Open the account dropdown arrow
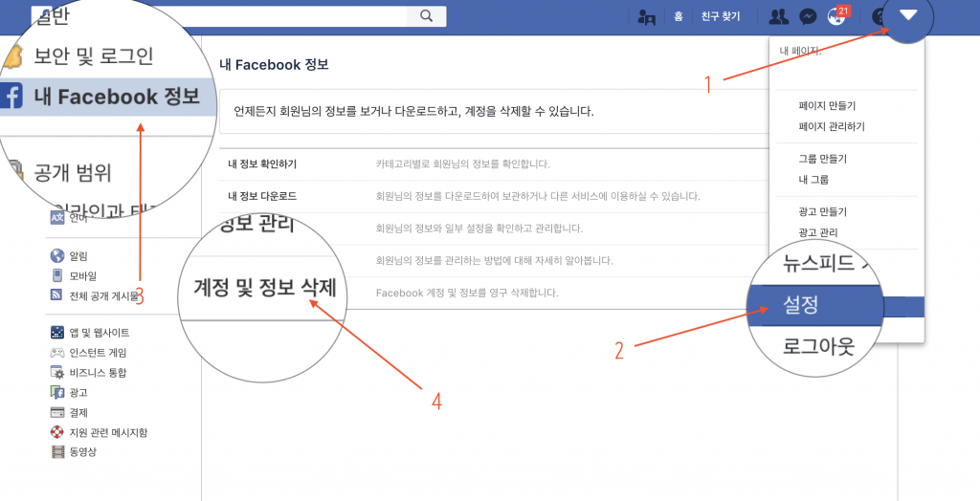Screen dimensions: 980x501 (908, 15)
